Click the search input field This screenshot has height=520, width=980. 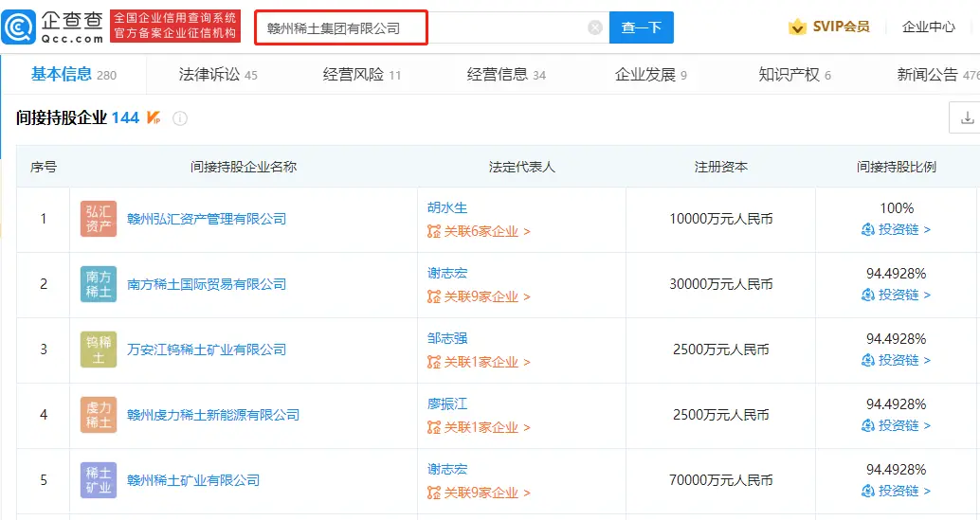pos(431,27)
